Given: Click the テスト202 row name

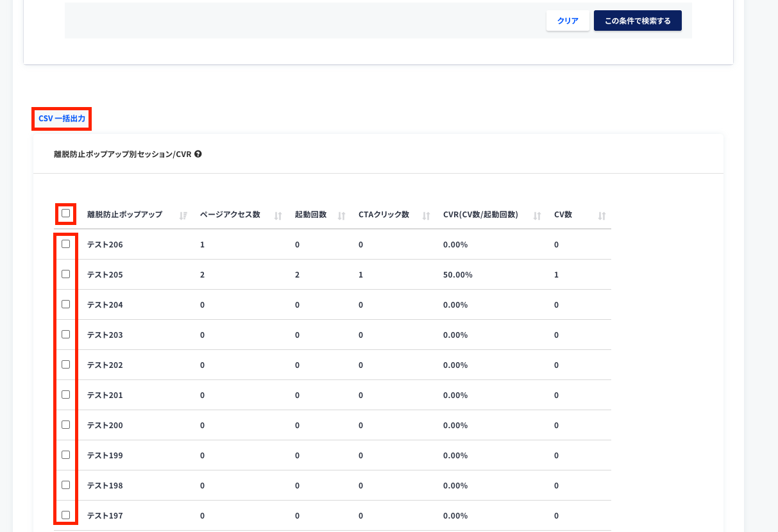Looking at the screenshot, I should pyautogui.click(x=105, y=365).
